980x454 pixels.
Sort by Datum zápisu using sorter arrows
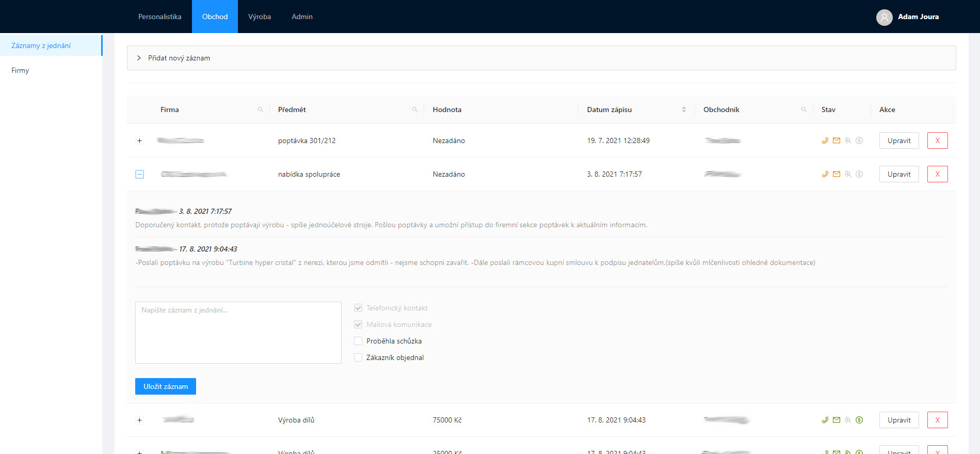684,109
